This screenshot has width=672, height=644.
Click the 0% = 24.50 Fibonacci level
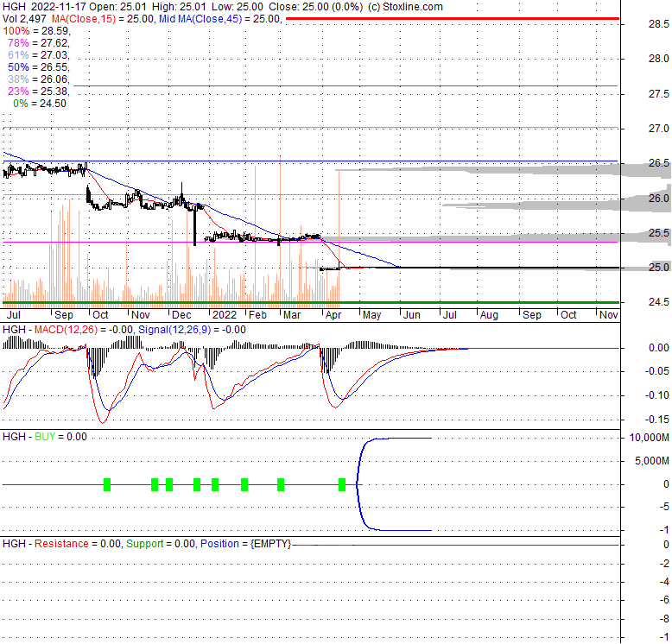tap(40, 104)
